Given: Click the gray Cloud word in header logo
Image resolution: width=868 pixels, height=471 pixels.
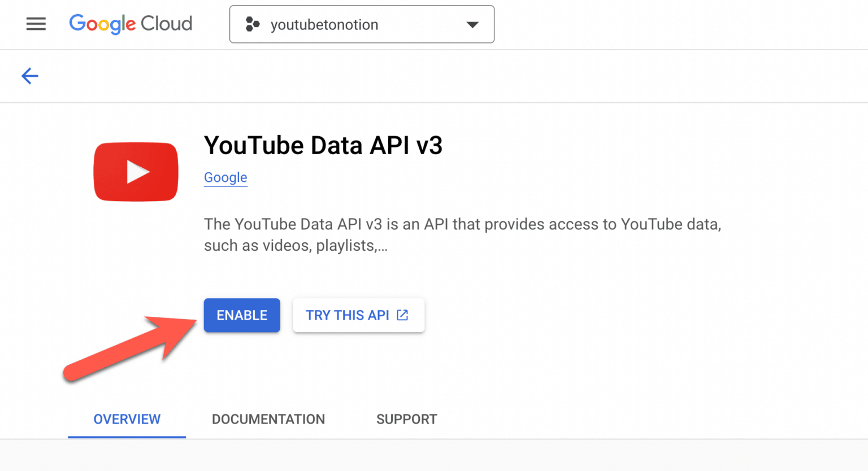Looking at the screenshot, I should tap(167, 24).
